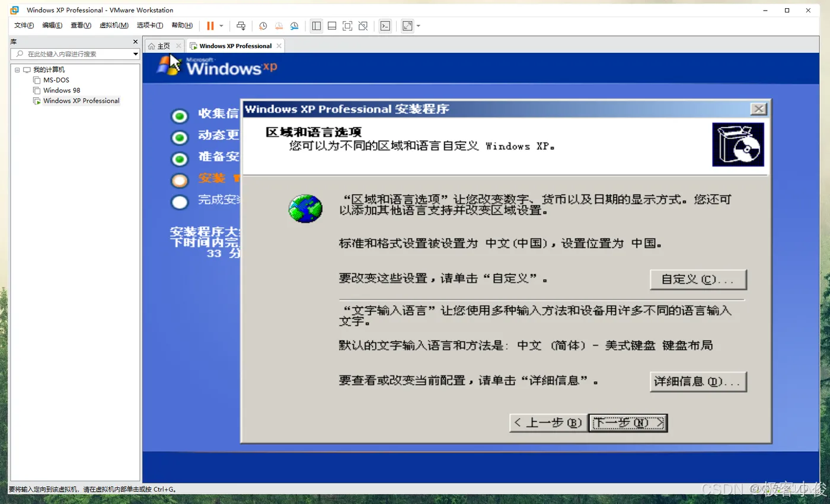Take a snapshot of this virtual machine
The image size is (830, 504).
coord(263,25)
